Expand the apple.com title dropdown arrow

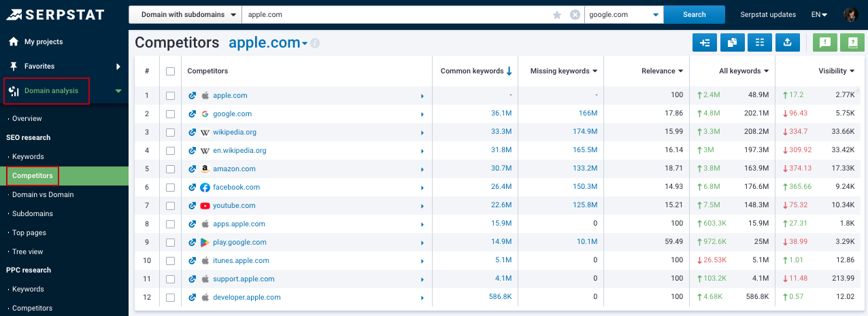pyautogui.click(x=305, y=43)
